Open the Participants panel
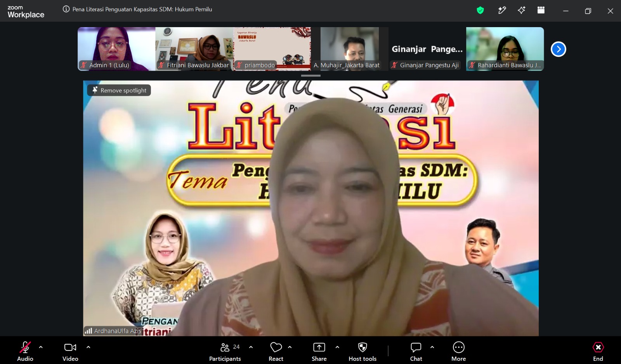 (x=225, y=351)
